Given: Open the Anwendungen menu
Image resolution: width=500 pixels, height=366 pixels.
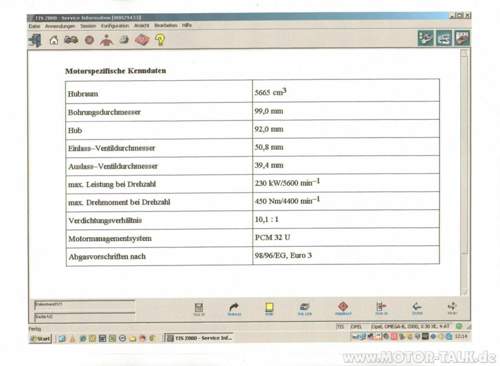Looking at the screenshot, I should [x=60, y=26].
